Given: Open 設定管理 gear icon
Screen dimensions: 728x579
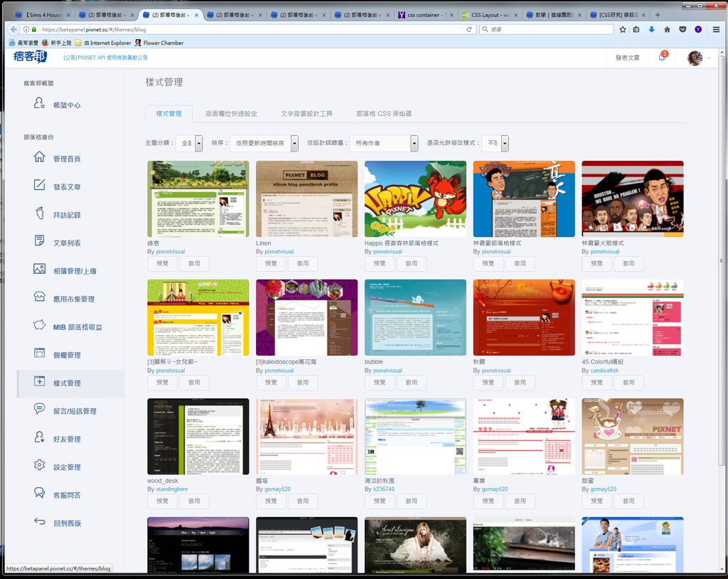Looking at the screenshot, I should click(x=40, y=465).
